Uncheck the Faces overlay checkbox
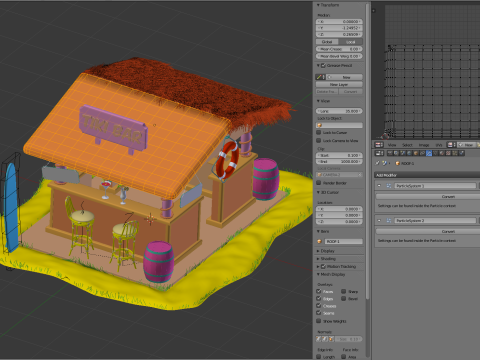The image size is (480, 360). (x=319, y=291)
